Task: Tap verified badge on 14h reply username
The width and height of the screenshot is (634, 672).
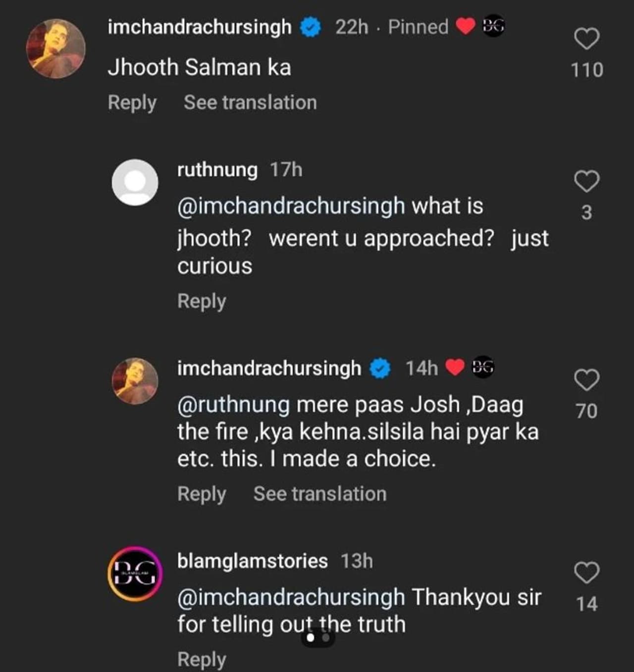Action: (380, 368)
